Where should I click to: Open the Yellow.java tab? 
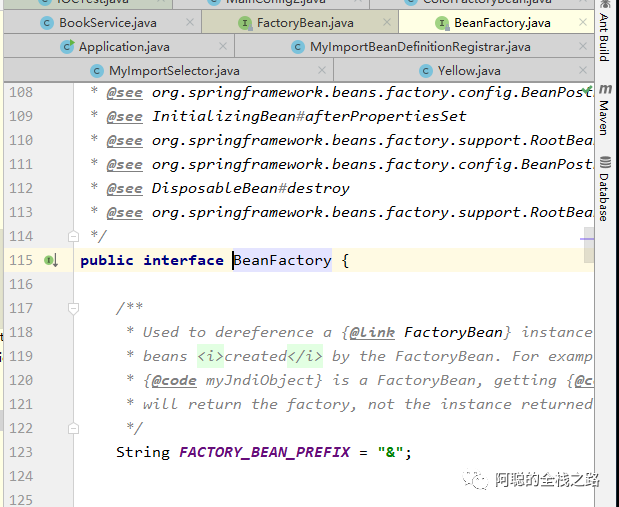464,71
